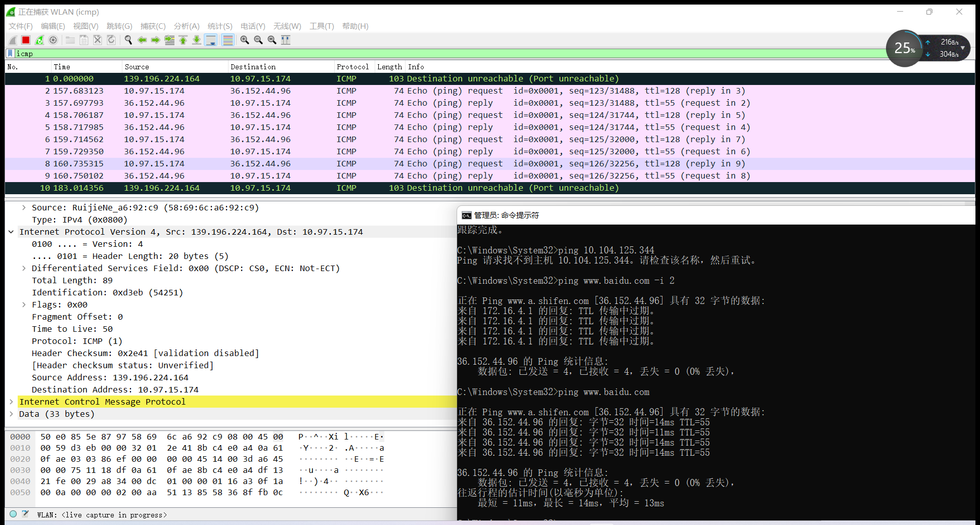Click the save capture file icon

pos(84,40)
